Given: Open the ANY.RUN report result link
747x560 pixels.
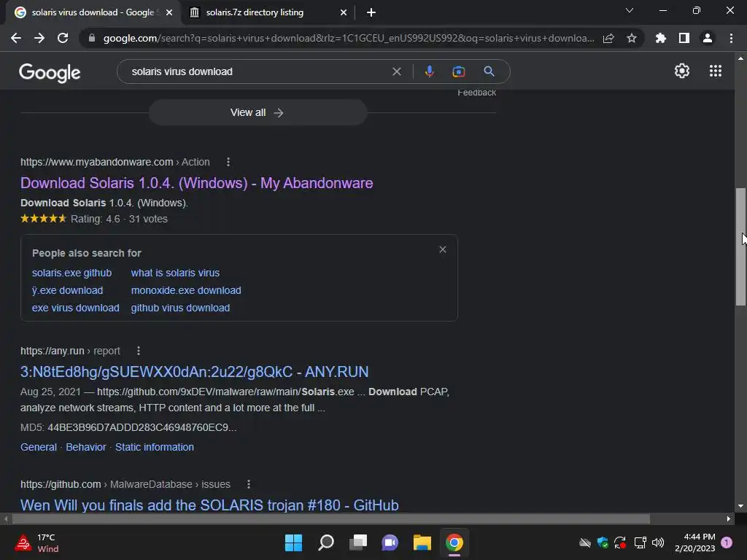Looking at the screenshot, I should click(x=194, y=372).
